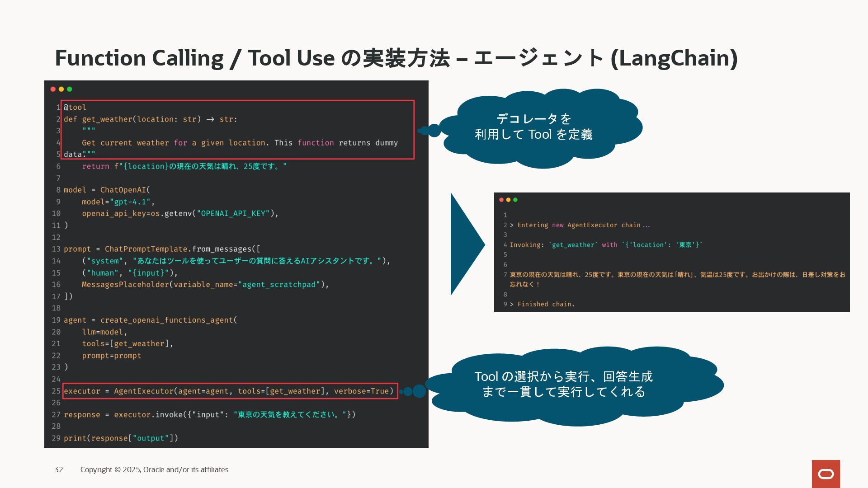Click 'response = executor.invoke' line 27
Image resolution: width=868 pixels, height=488 pixels.
point(210,414)
